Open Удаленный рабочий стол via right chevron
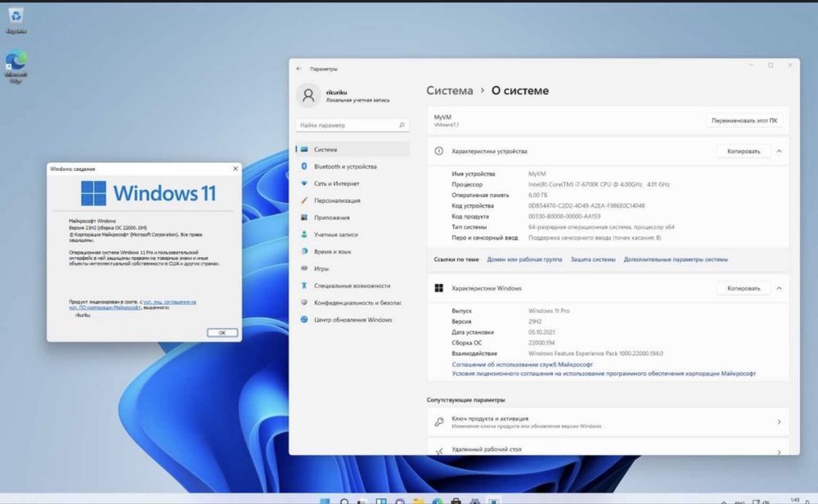 tap(779, 452)
